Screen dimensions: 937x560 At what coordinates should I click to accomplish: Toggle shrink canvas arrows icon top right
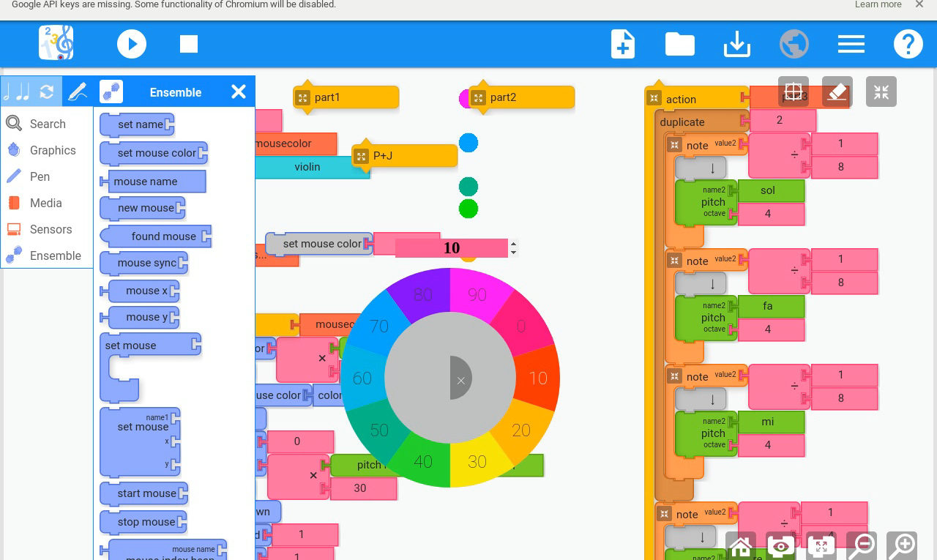tap(881, 92)
